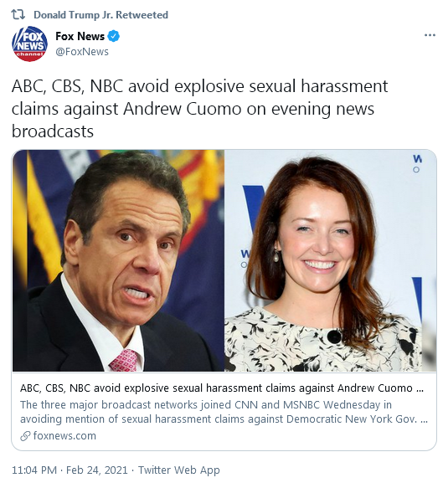
Task: Open the Andrew Cuomo photo in the card
Action: [118, 260]
